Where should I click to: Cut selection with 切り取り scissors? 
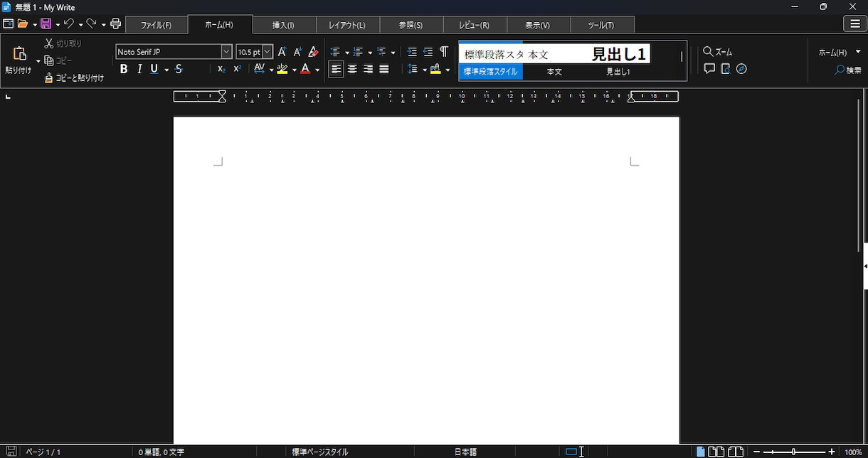(63, 43)
